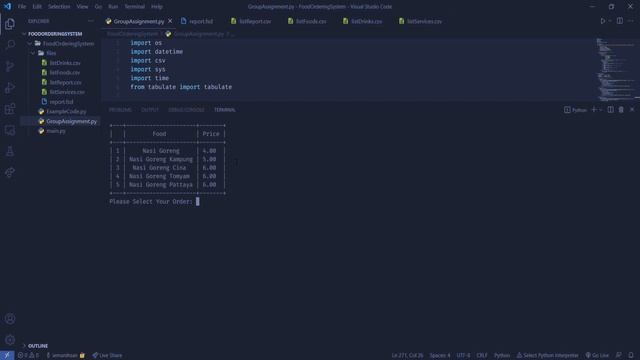640x360 pixels.
Task: Click the VS Code logo icon
Action: pos(7,7)
